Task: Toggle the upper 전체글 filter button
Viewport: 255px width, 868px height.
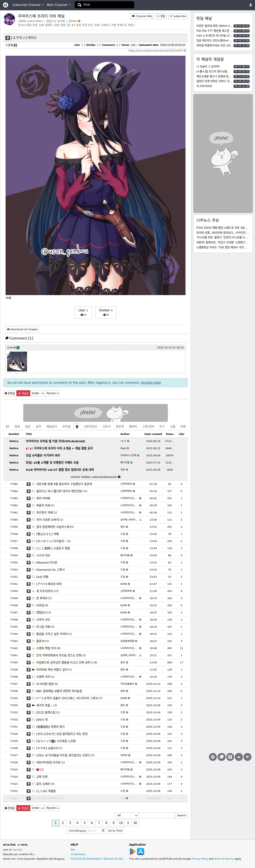Action: pyautogui.click(x=10, y=393)
